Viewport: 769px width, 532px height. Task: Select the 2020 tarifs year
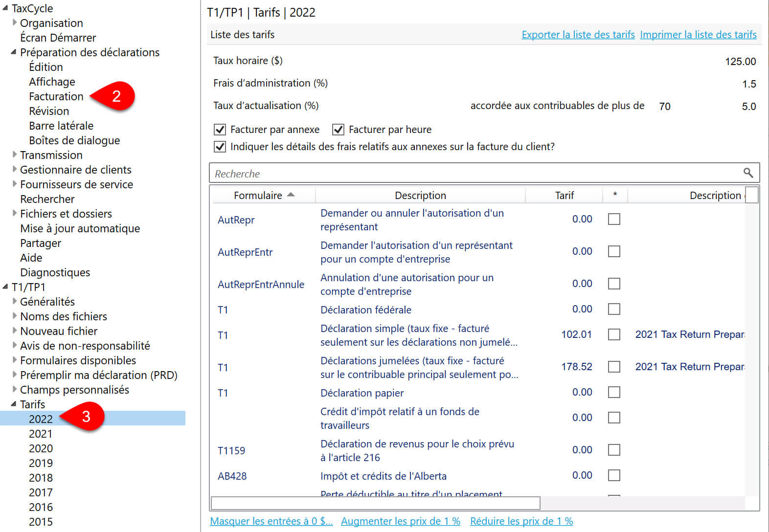[x=41, y=448]
